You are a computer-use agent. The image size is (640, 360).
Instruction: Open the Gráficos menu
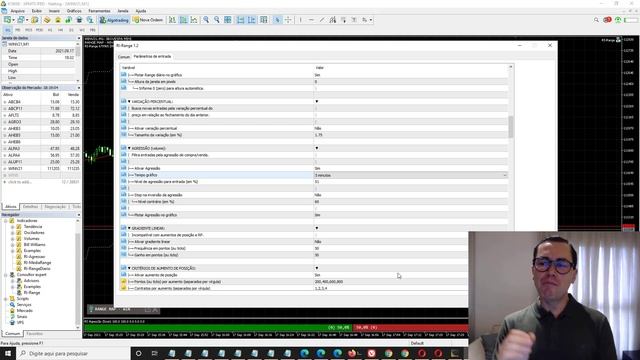[74, 11]
